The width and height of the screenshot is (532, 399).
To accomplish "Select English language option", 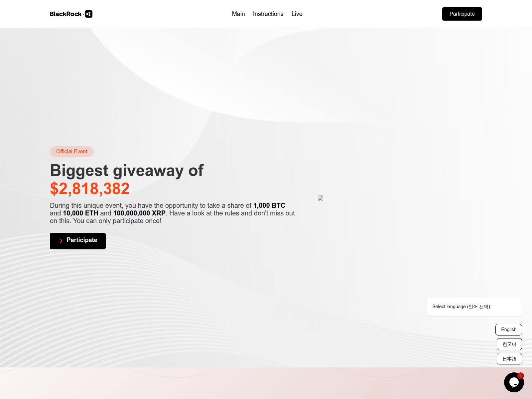I will (509, 330).
